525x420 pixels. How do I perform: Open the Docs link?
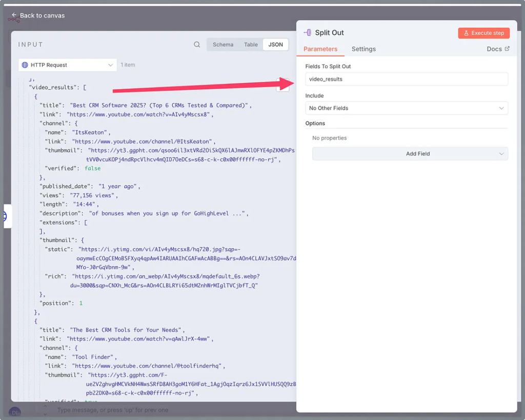494,49
